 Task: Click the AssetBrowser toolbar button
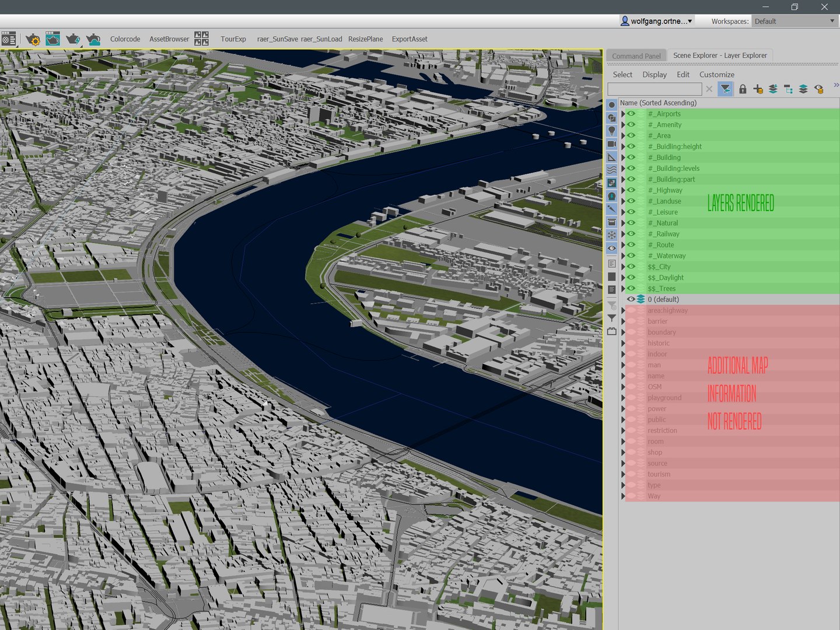click(x=169, y=39)
